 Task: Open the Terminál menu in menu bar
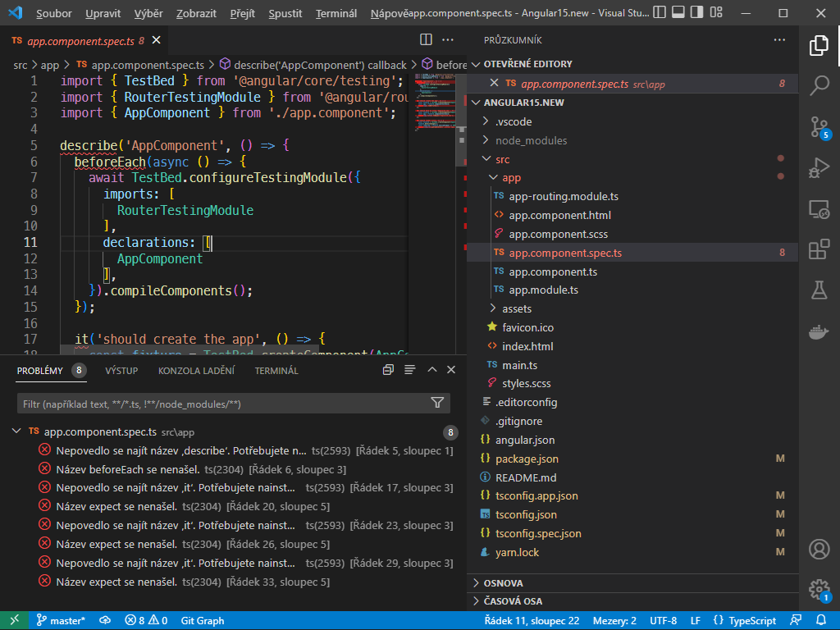click(x=336, y=14)
